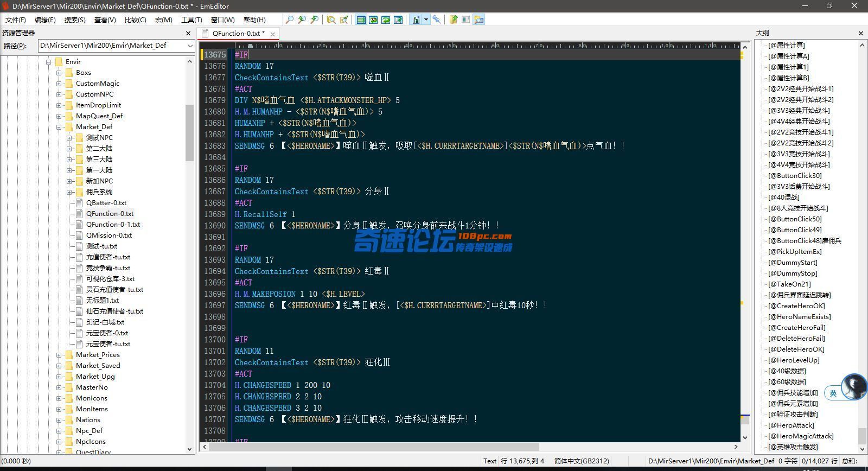Toggle wrap by window toolbar button
Image resolution: width=868 pixels, height=471 pixels.
coord(386,20)
